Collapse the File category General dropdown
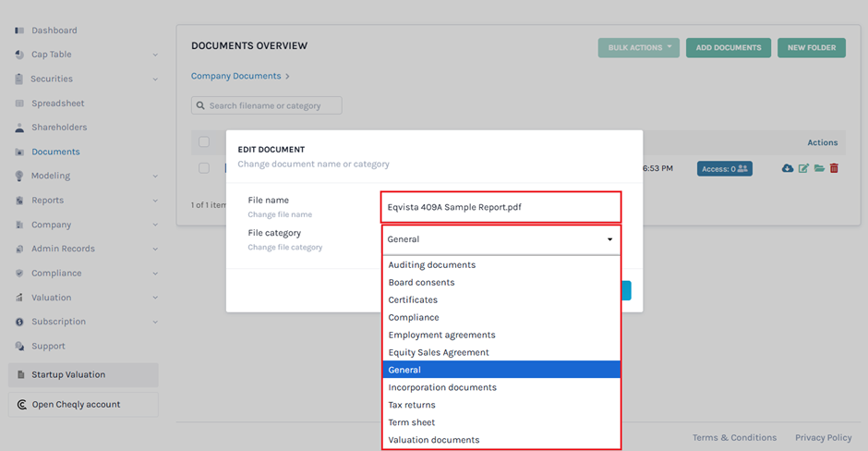The height and width of the screenshot is (451, 868). (x=500, y=239)
